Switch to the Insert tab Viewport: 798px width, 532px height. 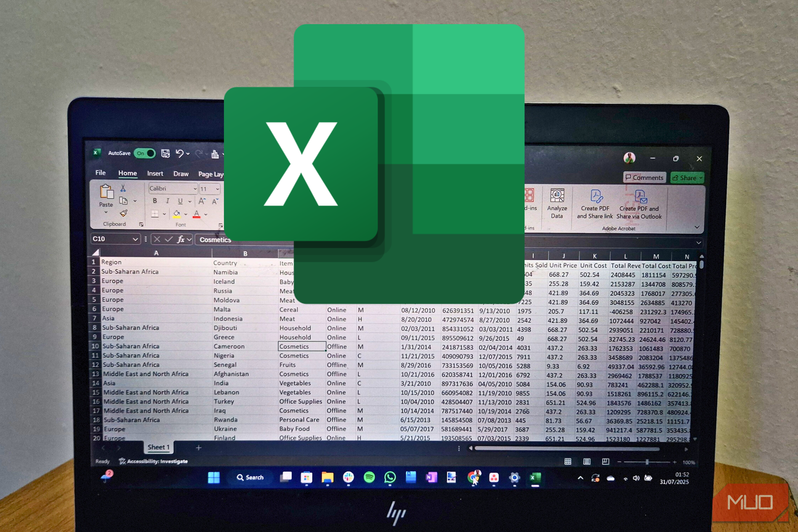(x=155, y=174)
